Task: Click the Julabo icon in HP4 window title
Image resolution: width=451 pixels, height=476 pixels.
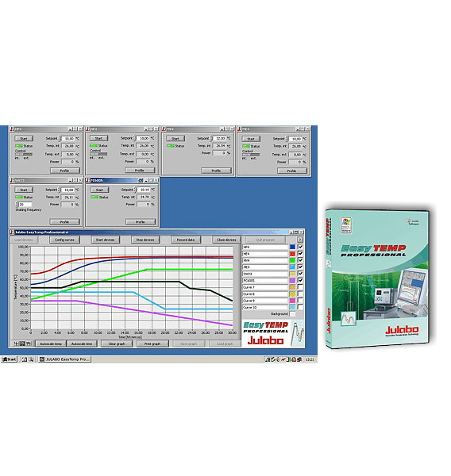Action: (x=12, y=129)
